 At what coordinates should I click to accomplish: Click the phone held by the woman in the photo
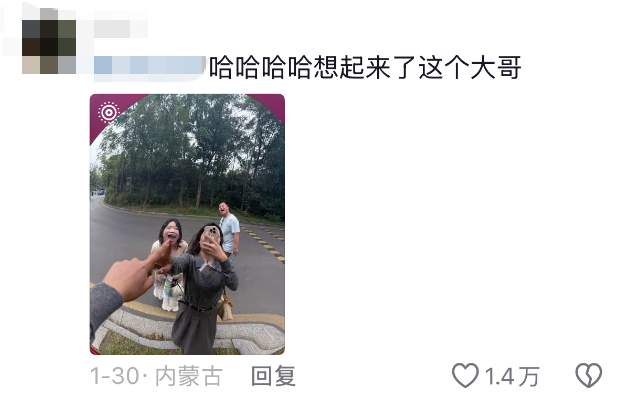212,235
